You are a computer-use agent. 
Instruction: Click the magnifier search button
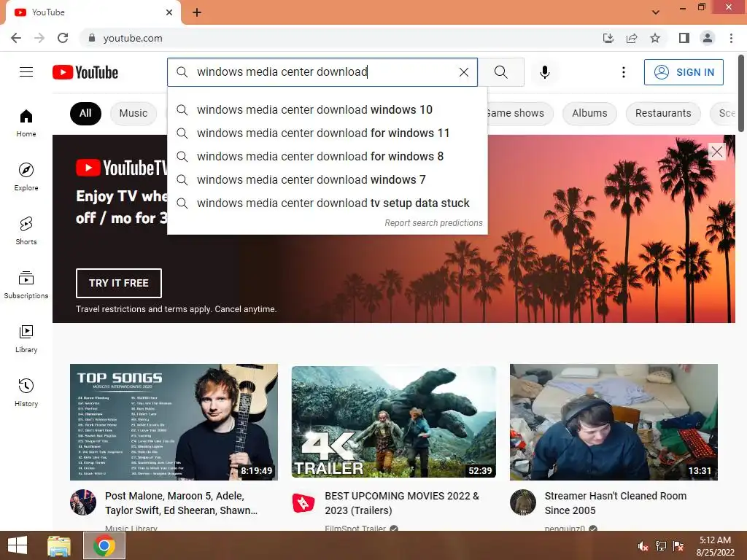(500, 72)
